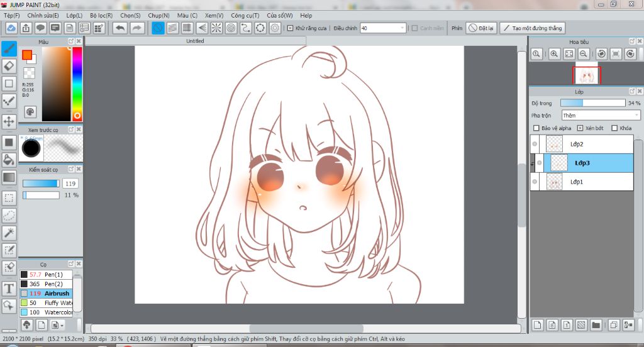Select the Airbrush brush

click(47, 293)
